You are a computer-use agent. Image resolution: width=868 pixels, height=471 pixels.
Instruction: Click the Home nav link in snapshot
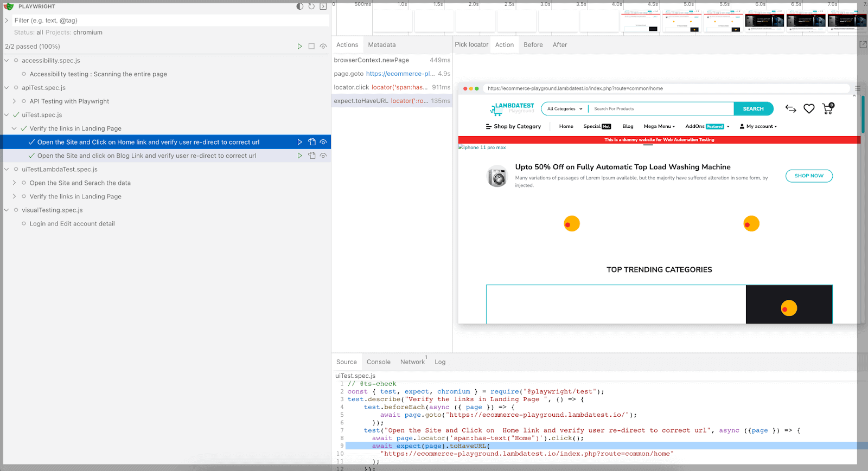[566, 126]
